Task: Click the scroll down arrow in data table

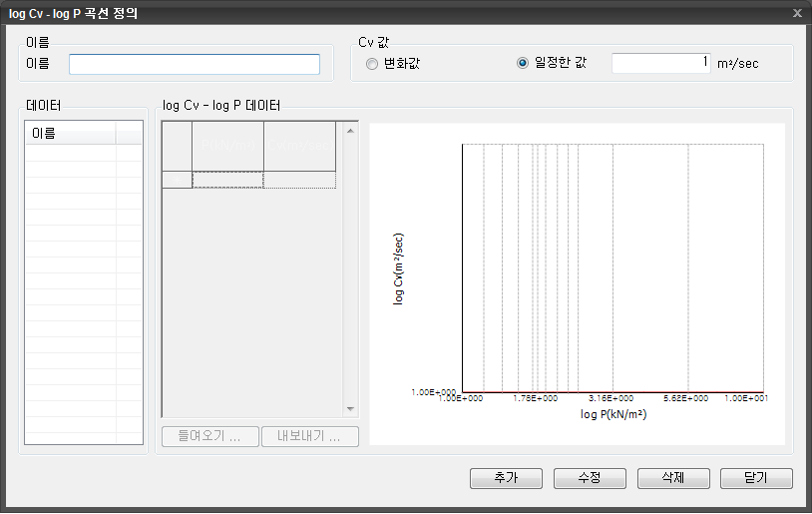Action: tap(350, 409)
